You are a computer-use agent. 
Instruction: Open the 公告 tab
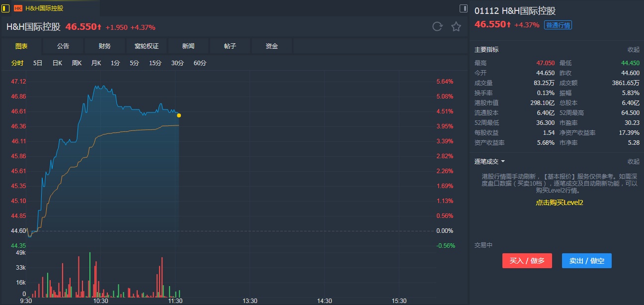click(63, 46)
